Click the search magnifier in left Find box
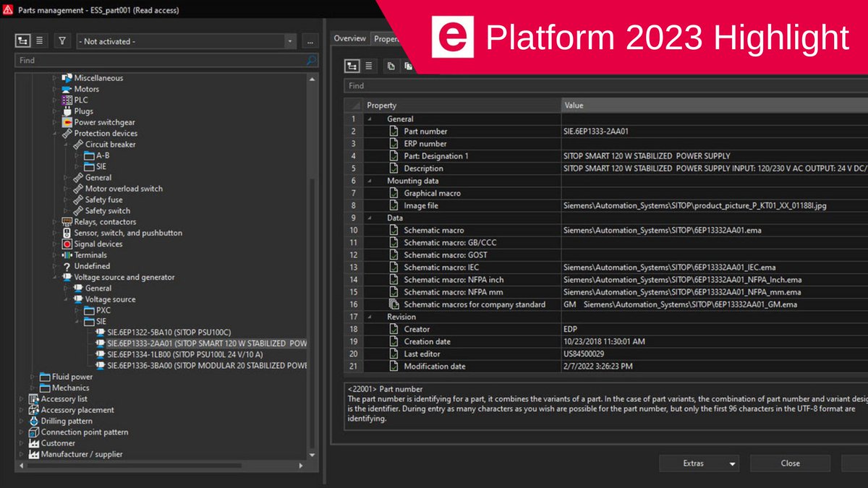The width and height of the screenshot is (868, 488). [x=312, y=61]
